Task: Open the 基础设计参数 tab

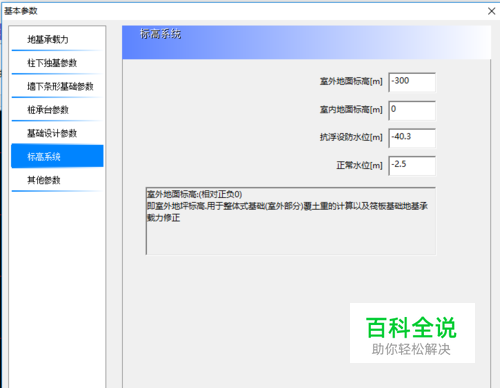Action: (57, 133)
